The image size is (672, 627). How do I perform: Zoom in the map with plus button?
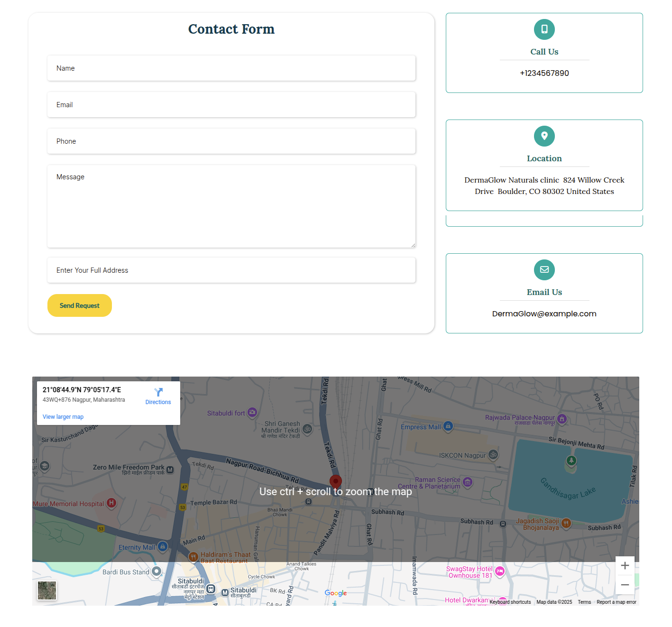pos(625,565)
